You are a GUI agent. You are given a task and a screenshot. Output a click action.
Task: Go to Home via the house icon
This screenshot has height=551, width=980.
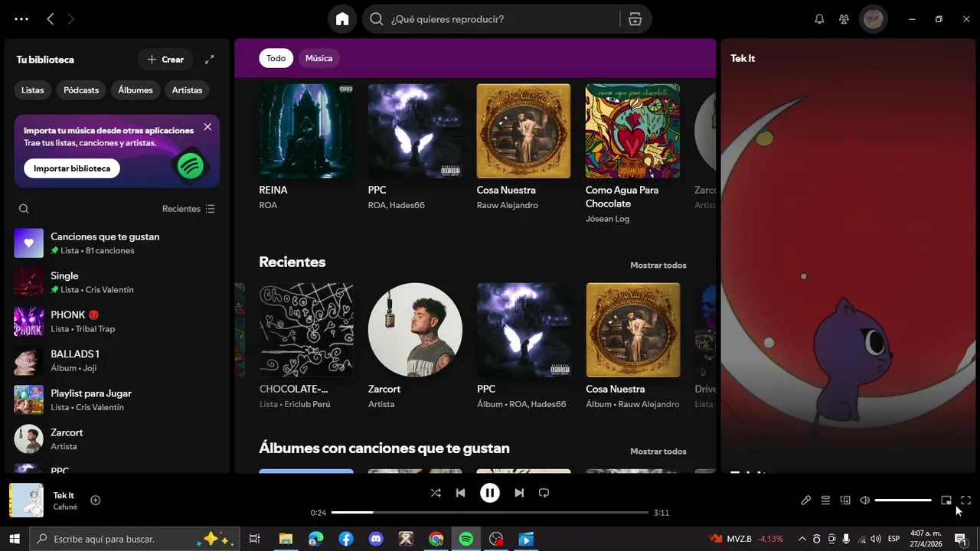click(342, 19)
